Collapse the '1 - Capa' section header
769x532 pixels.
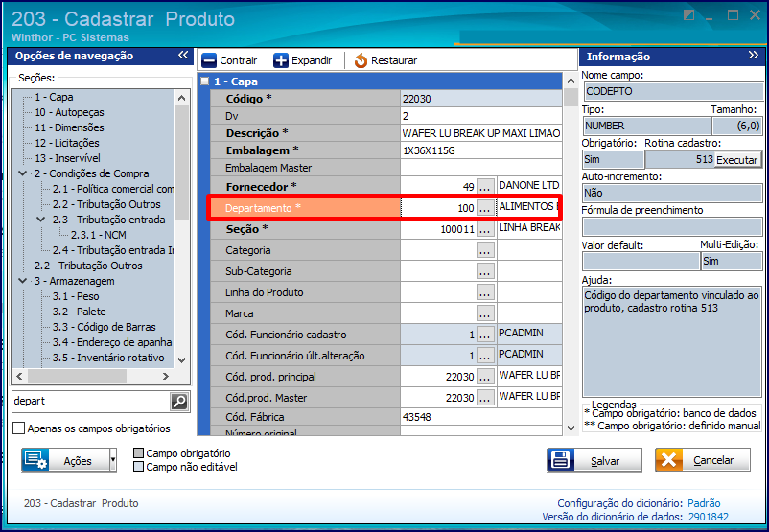coord(205,81)
